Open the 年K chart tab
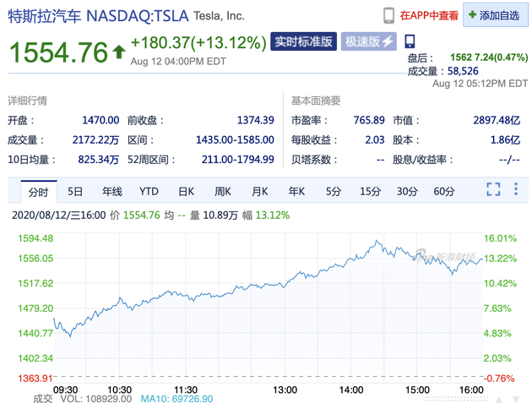Viewport: 532px width, 403px height. pyautogui.click(x=296, y=192)
